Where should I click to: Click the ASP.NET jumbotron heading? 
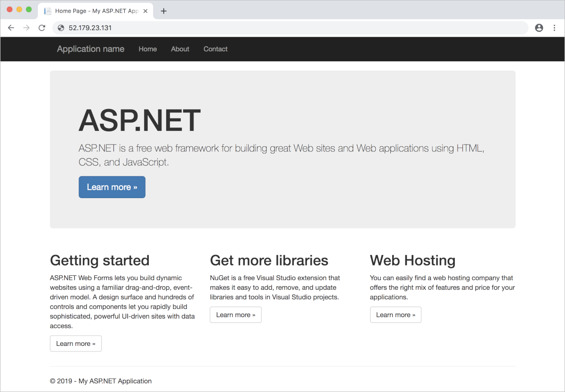pyautogui.click(x=139, y=120)
